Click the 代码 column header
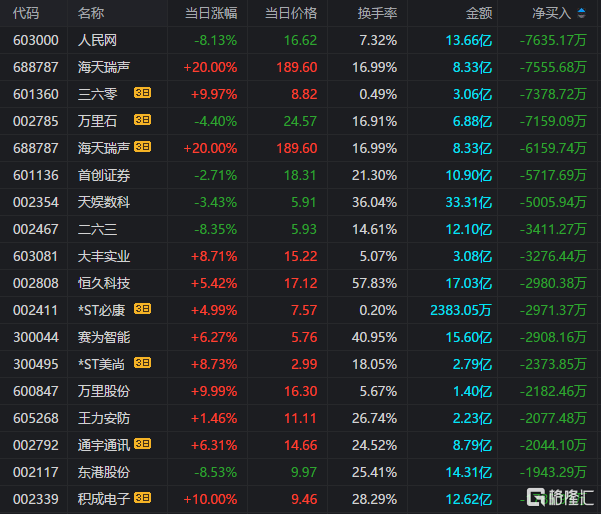Screen dimensions: 601x514 [26, 13]
